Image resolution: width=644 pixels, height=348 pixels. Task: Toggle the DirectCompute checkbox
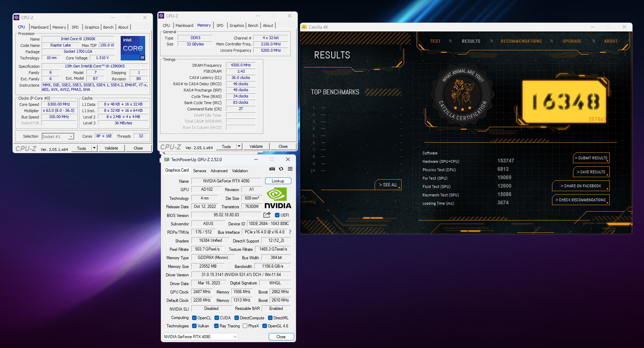[x=237, y=318]
